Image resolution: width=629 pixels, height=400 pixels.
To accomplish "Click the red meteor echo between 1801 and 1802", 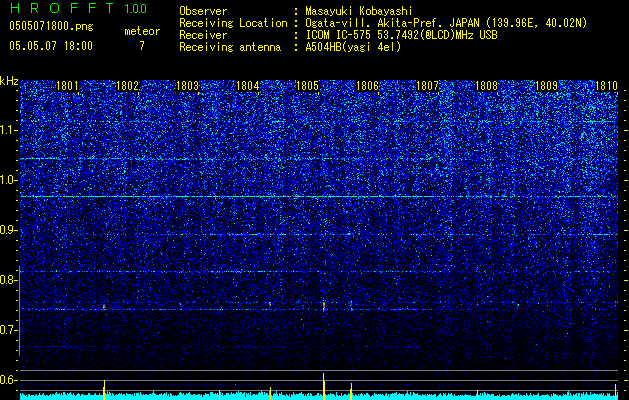I will (104, 307).
